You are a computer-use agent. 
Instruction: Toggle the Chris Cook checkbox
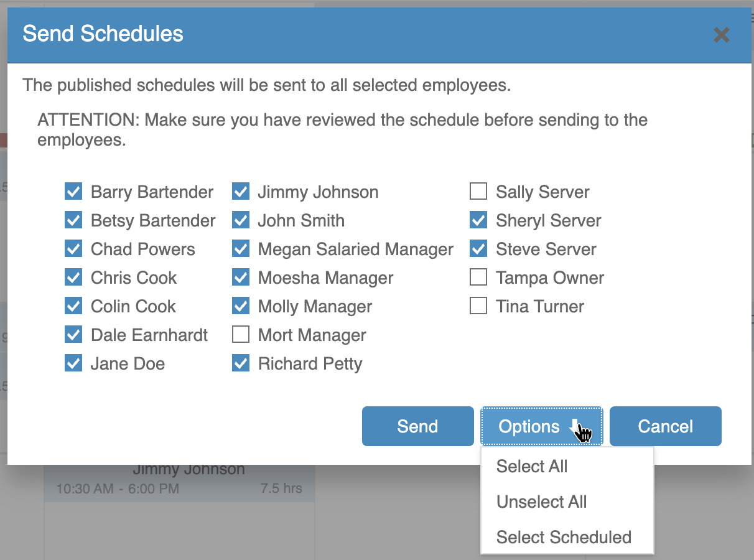click(73, 278)
